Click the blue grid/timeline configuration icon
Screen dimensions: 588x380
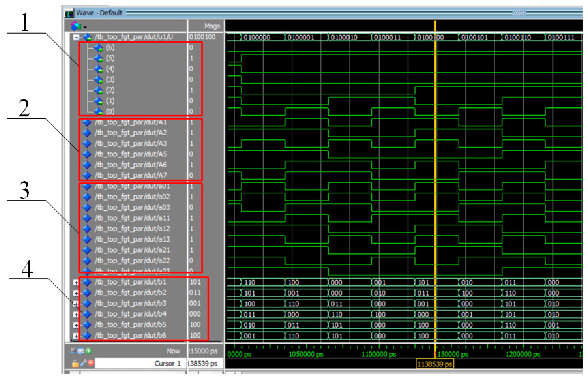(81, 351)
